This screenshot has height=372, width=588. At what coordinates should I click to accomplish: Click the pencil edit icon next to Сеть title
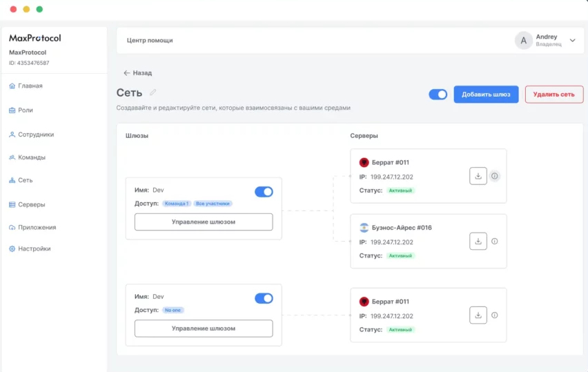click(x=153, y=92)
